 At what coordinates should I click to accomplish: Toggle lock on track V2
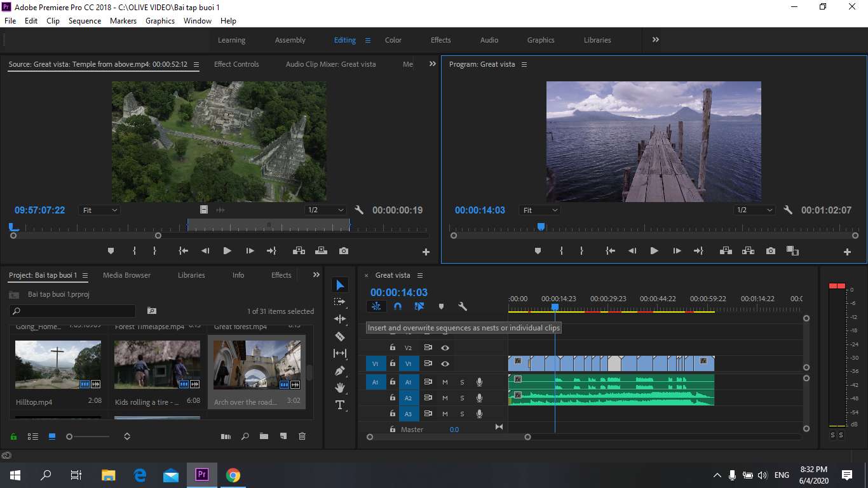393,348
